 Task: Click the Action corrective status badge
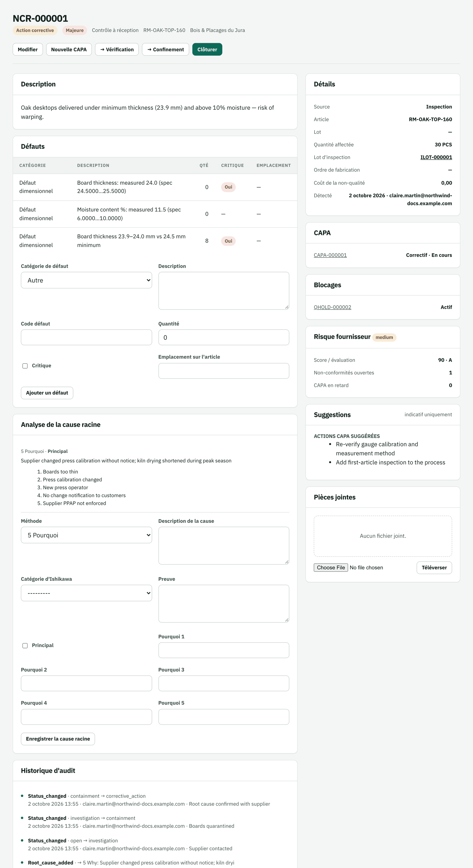pos(35,30)
